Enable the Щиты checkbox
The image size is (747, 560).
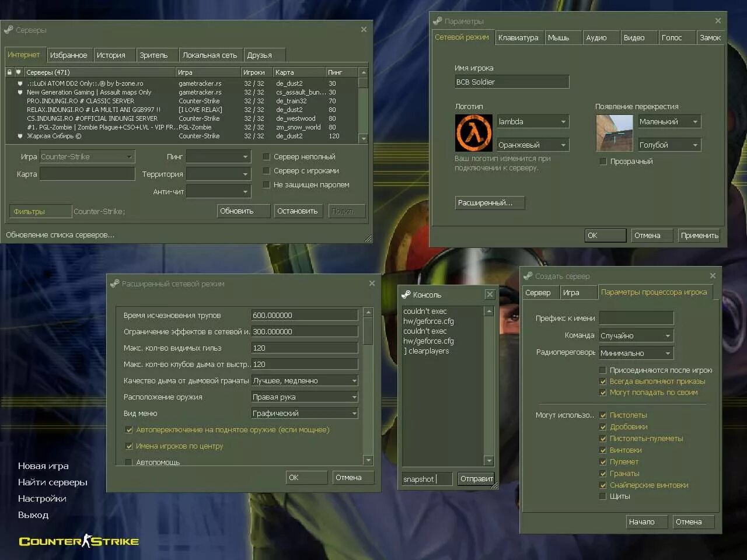click(603, 496)
